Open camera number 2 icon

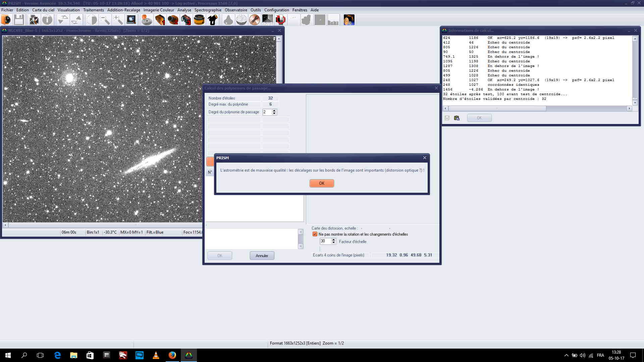click(x=173, y=20)
